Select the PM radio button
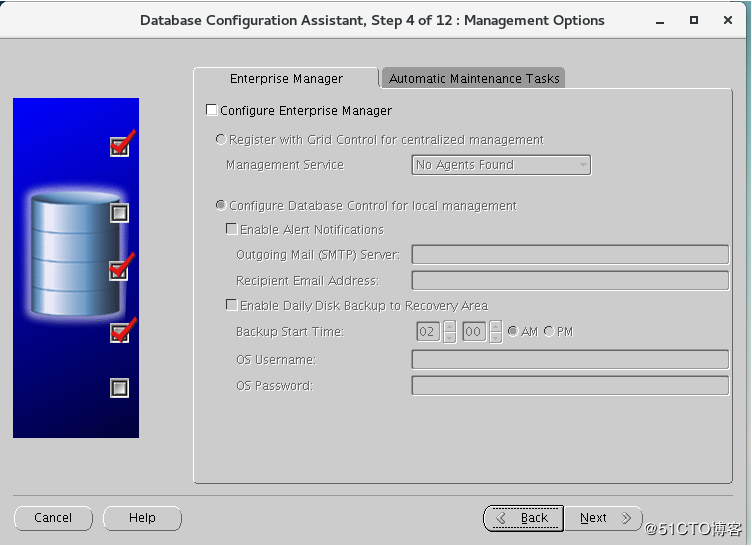 [549, 331]
